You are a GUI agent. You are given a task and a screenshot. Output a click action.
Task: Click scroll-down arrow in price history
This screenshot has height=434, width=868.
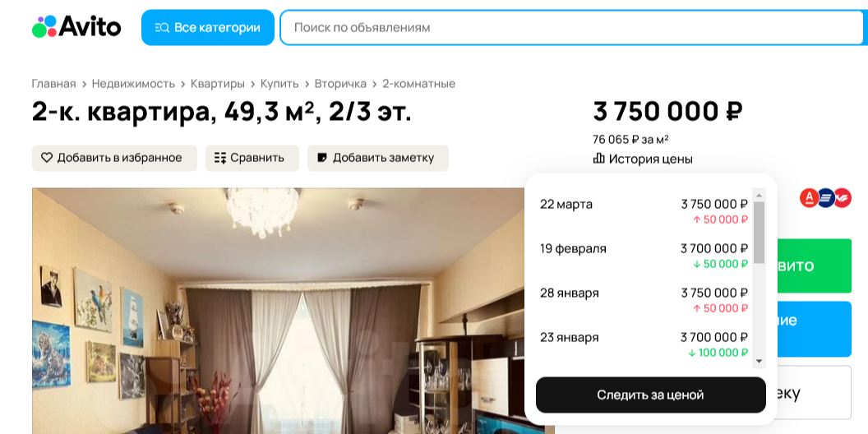(759, 361)
